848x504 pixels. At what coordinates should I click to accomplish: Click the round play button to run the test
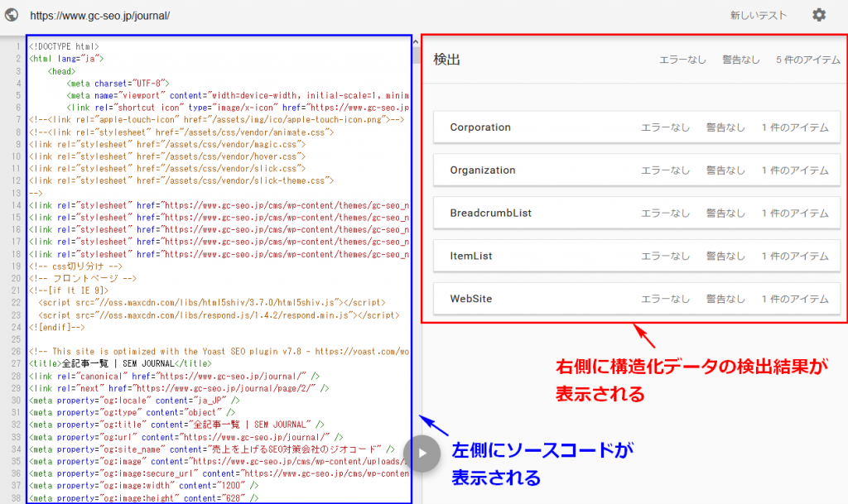click(422, 454)
